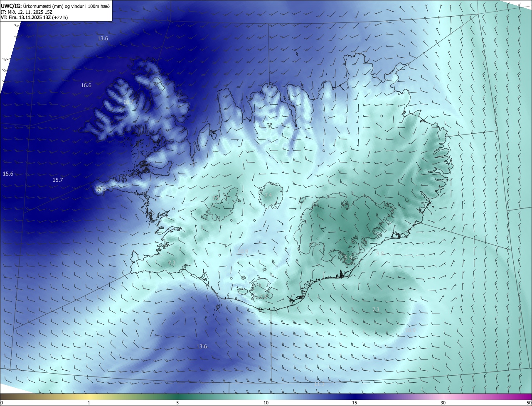Click the color scale label '10'
The image size is (532, 406).
[266, 403]
